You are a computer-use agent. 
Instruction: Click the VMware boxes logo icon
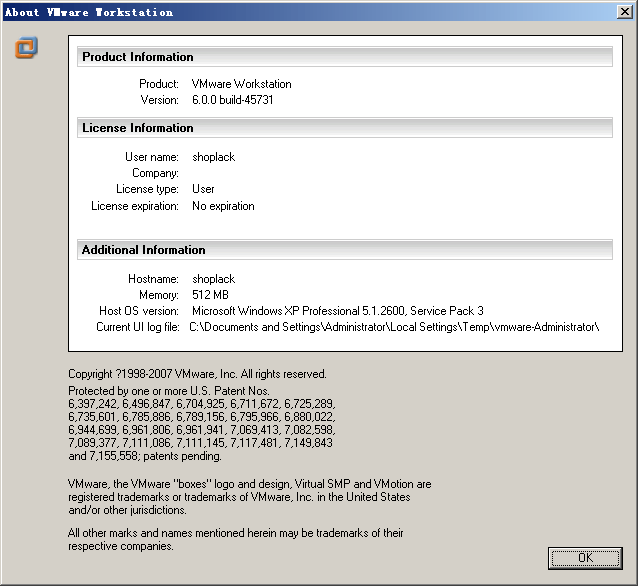coord(26,48)
